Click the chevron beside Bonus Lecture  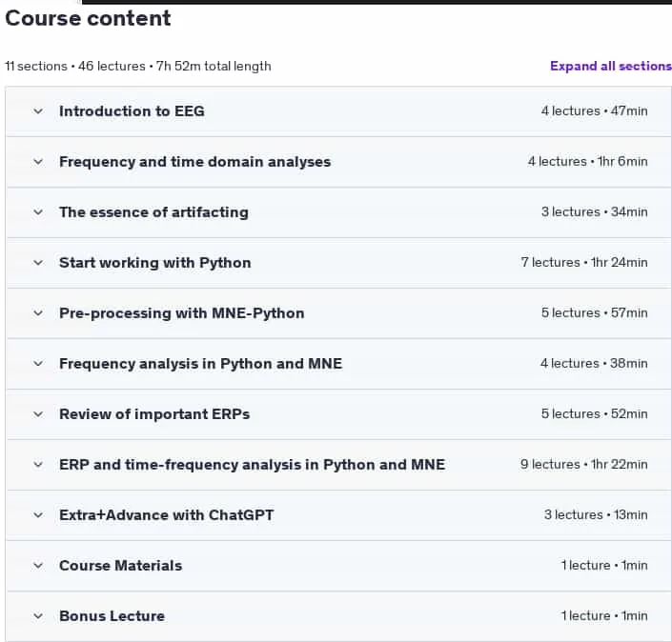tap(38, 616)
